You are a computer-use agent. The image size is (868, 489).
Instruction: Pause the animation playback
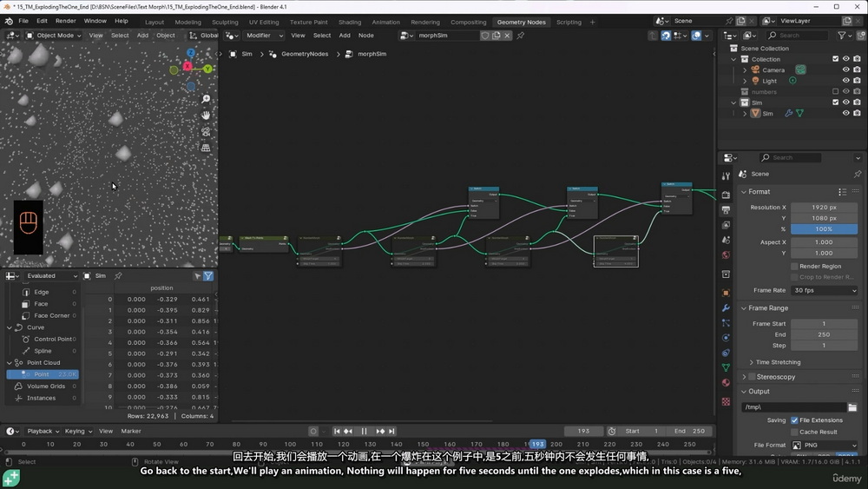click(364, 432)
